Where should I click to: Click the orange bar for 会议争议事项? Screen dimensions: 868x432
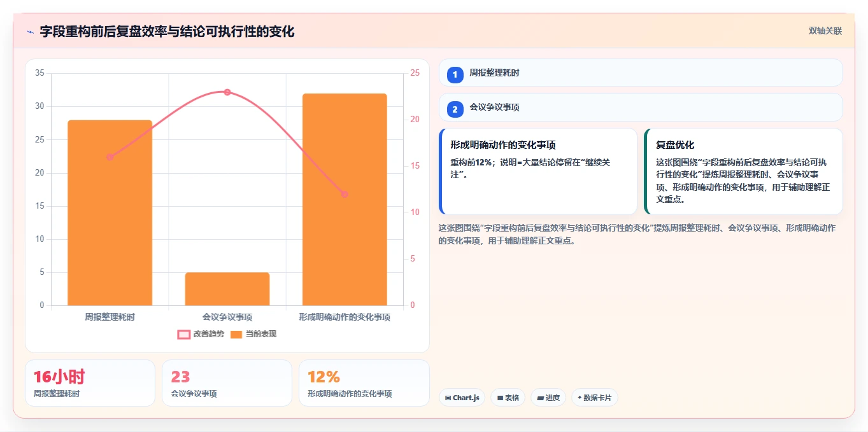[x=227, y=289]
